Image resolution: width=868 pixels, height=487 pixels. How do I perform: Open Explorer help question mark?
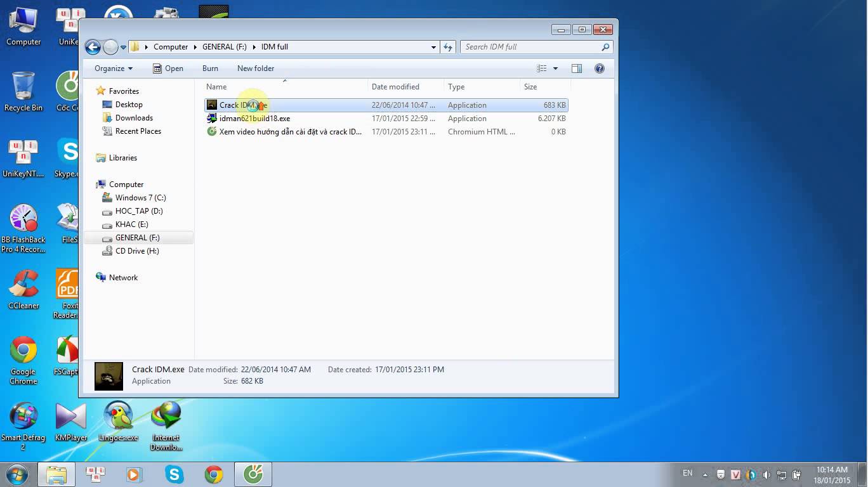(x=600, y=68)
